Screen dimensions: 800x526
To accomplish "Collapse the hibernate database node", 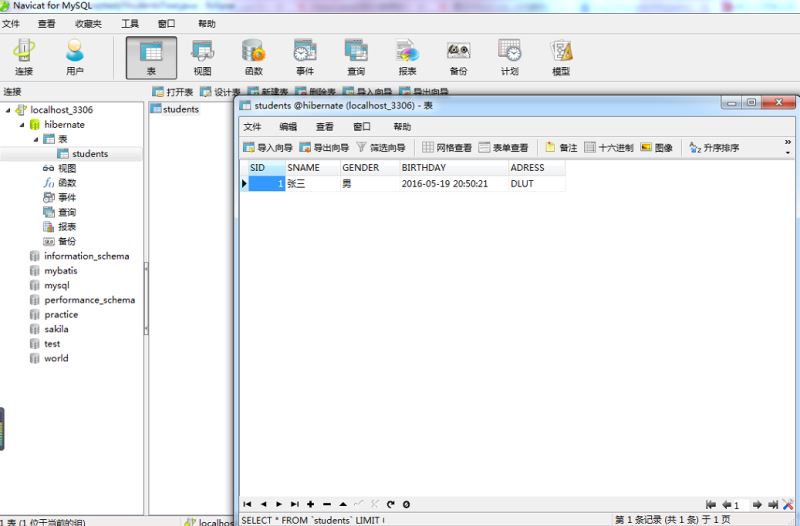I will [22, 124].
